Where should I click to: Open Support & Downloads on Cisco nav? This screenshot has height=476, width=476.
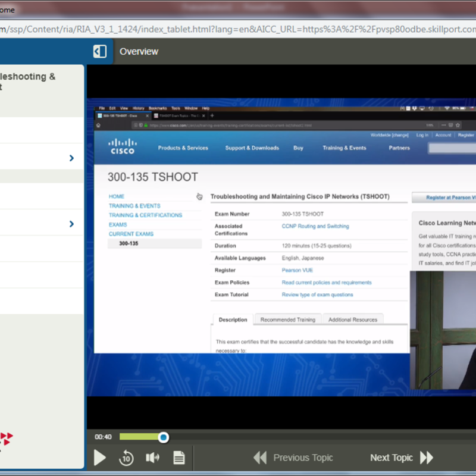pyautogui.click(x=252, y=148)
